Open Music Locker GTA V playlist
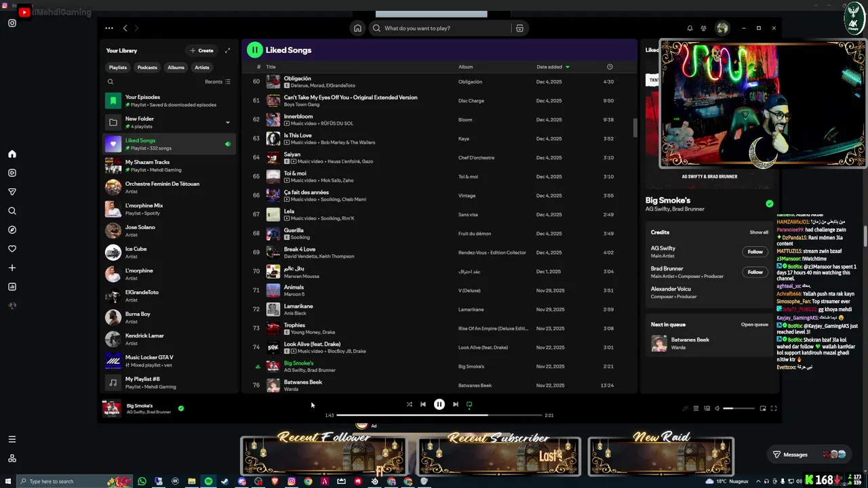Image resolution: width=868 pixels, height=488 pixels. point(170,361)
